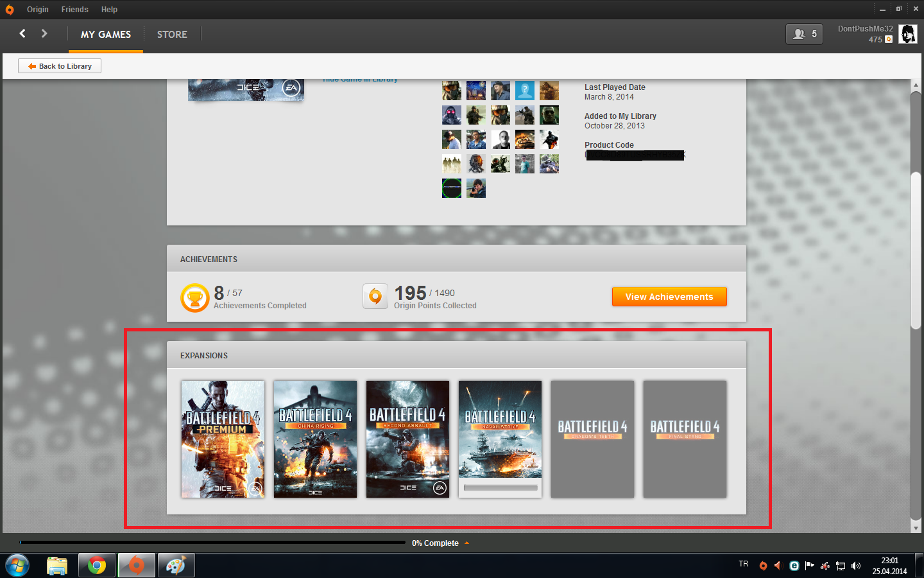This screenshot has width=924, height=578.
Task: Select the blue question-mark default friend avatar
Action: pyautogui.click(x=525, y=91)
